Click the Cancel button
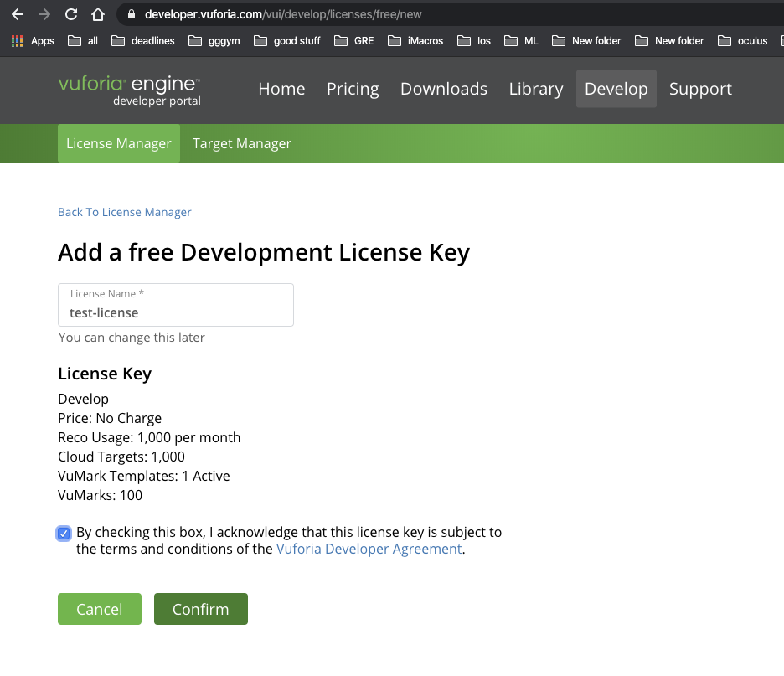The height and width of the screenshot is (676, 784). coord(100,609)
